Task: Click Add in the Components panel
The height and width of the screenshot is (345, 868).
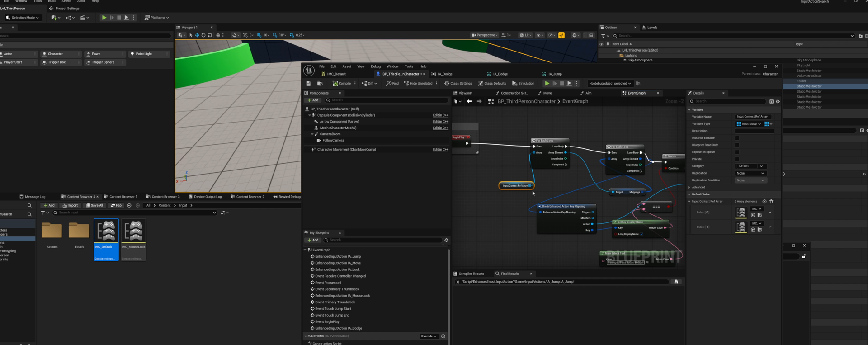Action: pyautogui.click(x=313, y=100)
